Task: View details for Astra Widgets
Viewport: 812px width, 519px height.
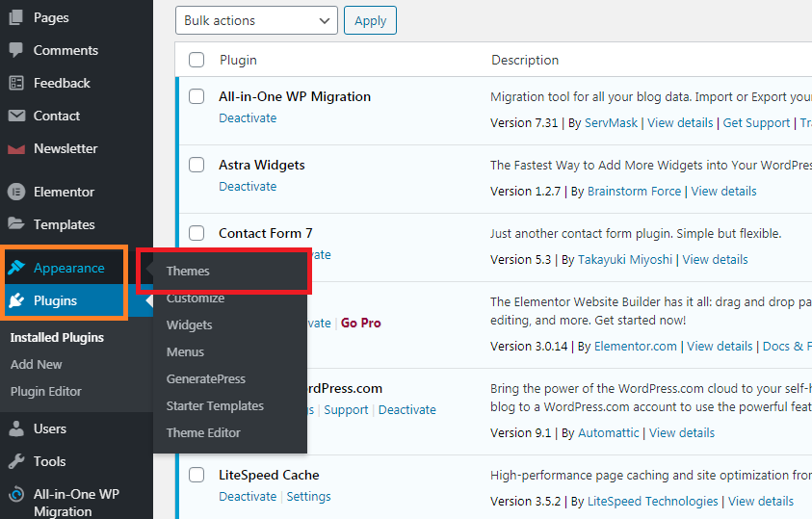Action: 723,191
